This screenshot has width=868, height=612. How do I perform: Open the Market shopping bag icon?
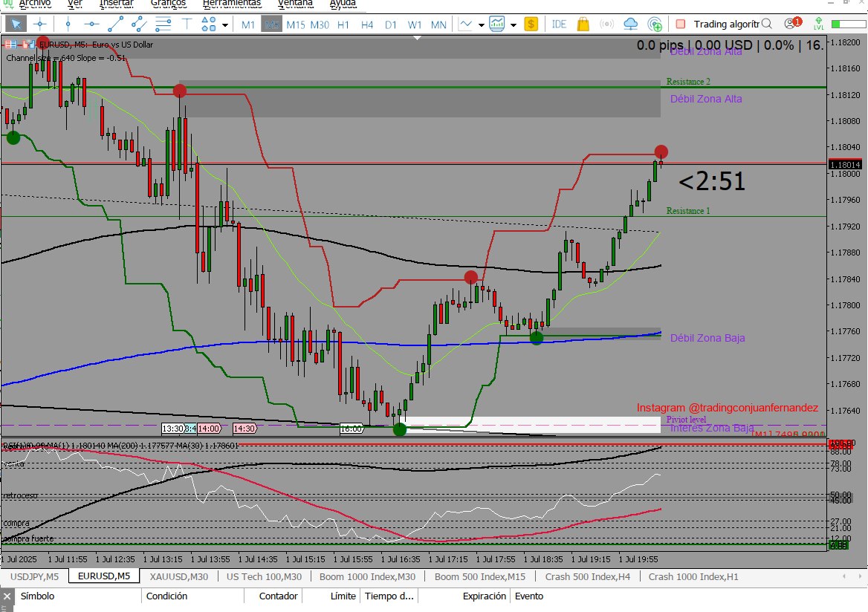pyautogui.click(x=583, y=25)
